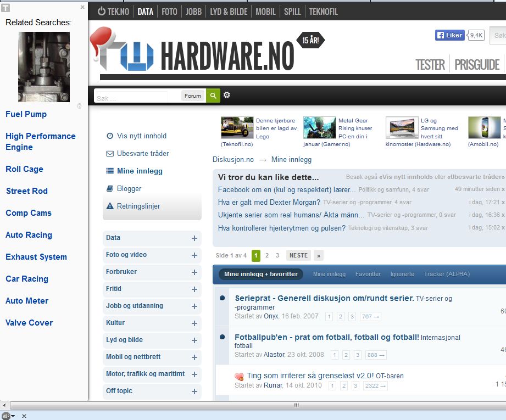
Task: Open the TESTER section
Action: click(x=430, y=65)
